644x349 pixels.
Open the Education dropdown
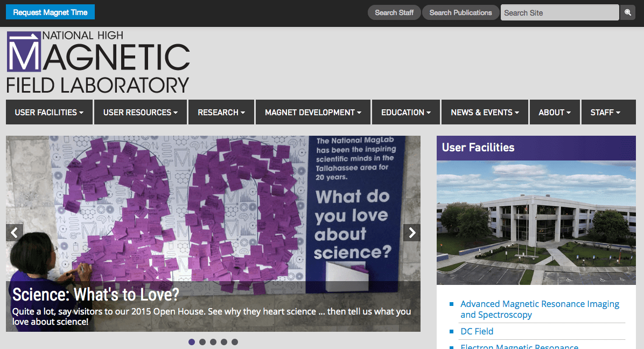pos(406,112)
